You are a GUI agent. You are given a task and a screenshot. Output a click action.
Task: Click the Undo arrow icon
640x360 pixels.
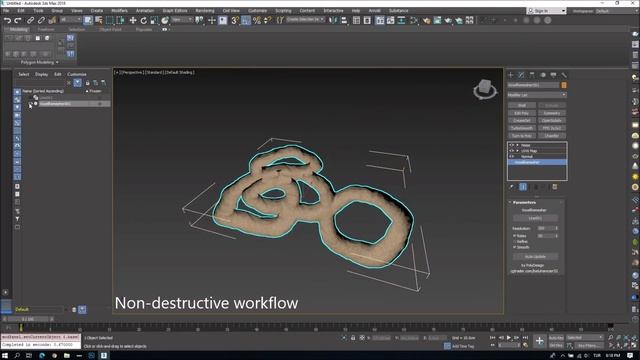[x=7, y=20]
